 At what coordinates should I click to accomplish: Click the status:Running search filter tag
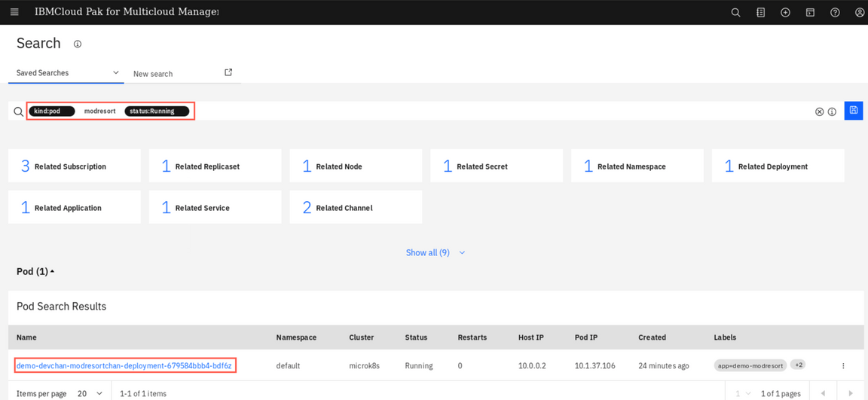click(x=156, y=111)
